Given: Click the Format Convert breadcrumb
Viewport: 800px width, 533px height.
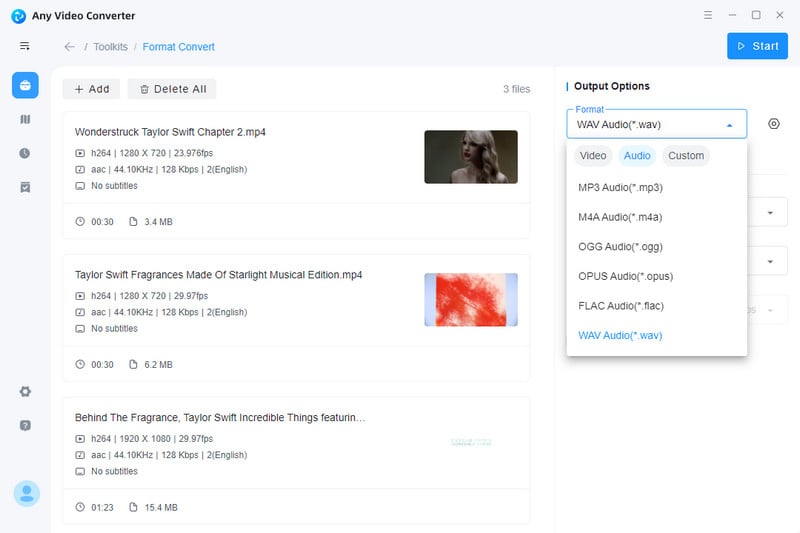Looking at the screenshot, I should 179,47.
